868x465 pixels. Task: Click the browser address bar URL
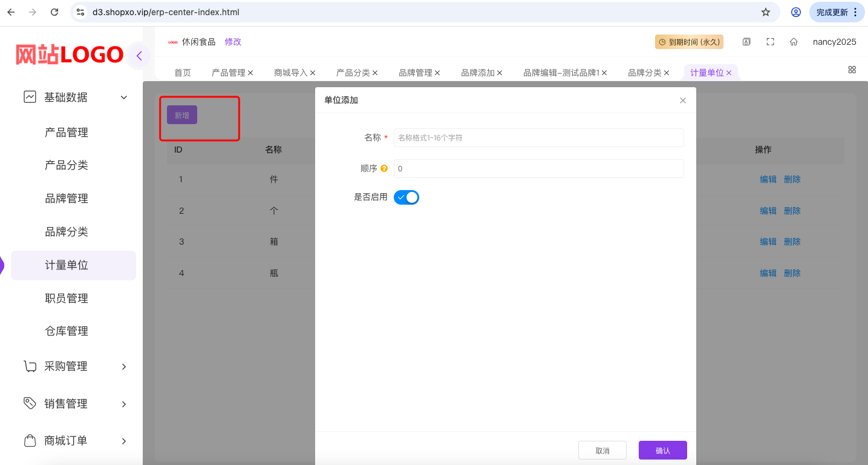[x=166, y=12]
